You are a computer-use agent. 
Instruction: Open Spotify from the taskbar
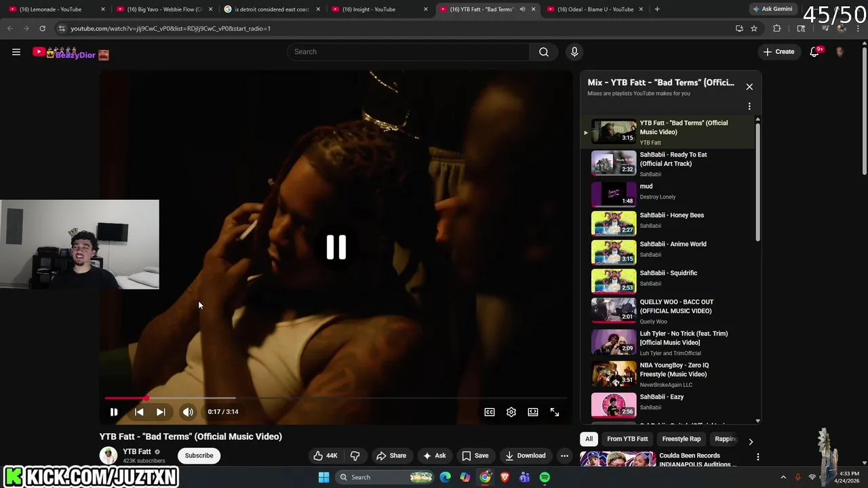[545, 477]
